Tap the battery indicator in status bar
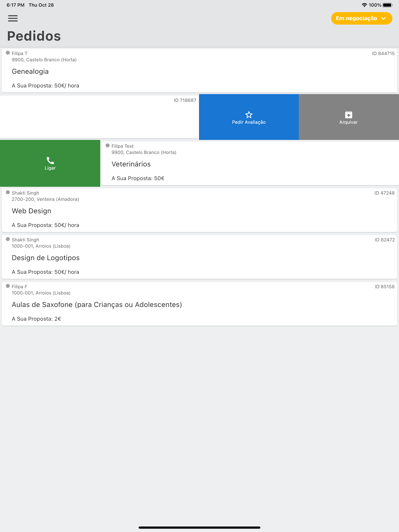 click(387, 5)
